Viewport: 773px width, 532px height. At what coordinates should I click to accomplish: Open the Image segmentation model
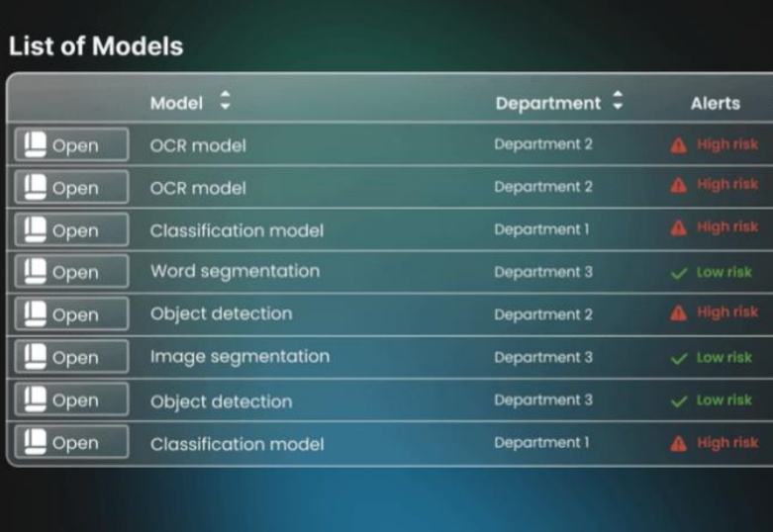coord(72,357)
